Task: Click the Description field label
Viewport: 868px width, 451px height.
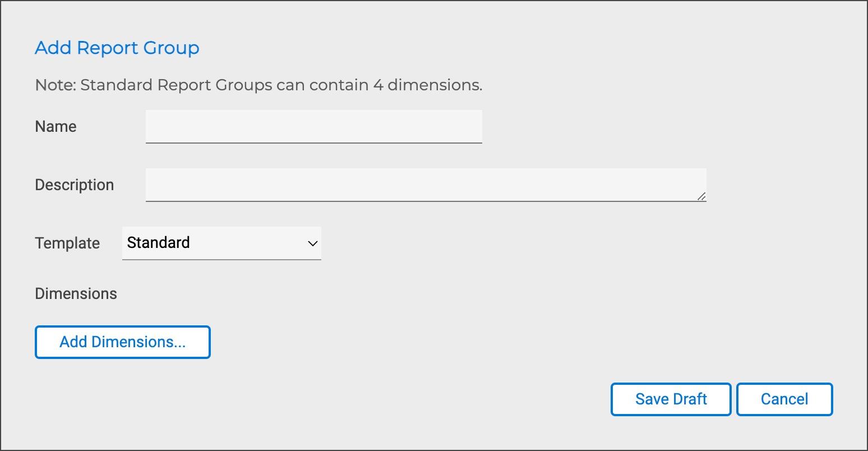Action: tap(74, 185)
